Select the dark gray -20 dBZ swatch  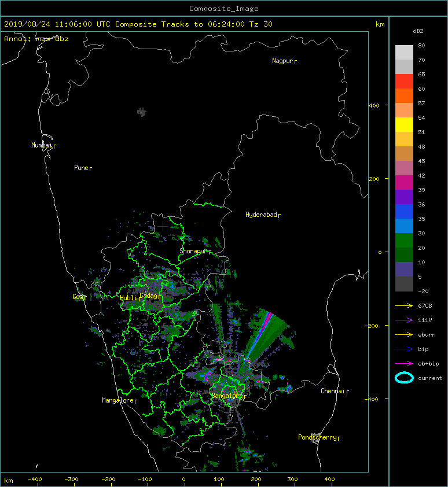pyautogui.click(x=404, y=284)
